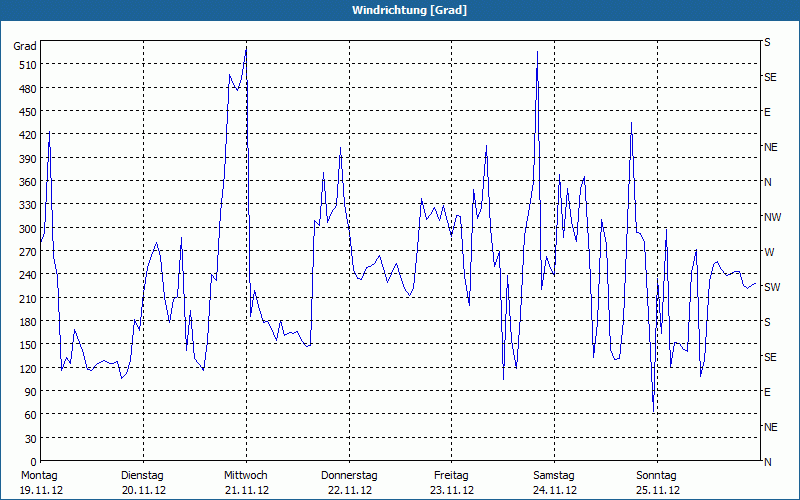
Task: Click the 180 y-axis value
Action: [28, 322]
